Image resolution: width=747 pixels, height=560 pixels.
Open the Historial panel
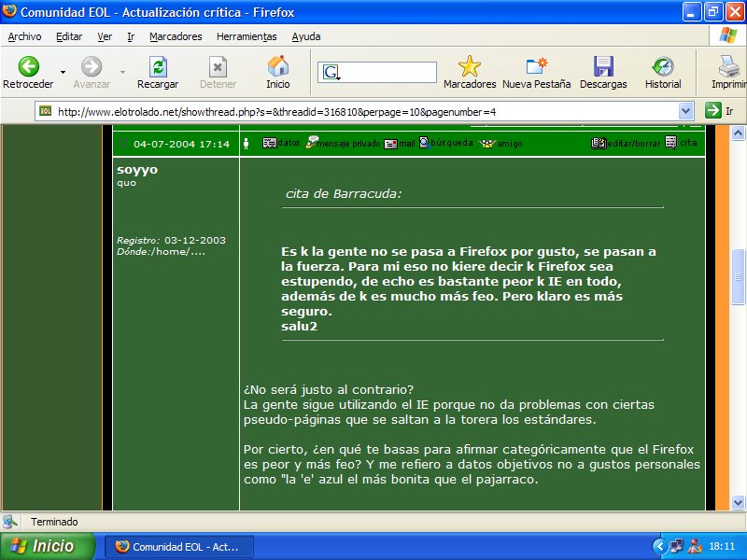coord(663,73)
